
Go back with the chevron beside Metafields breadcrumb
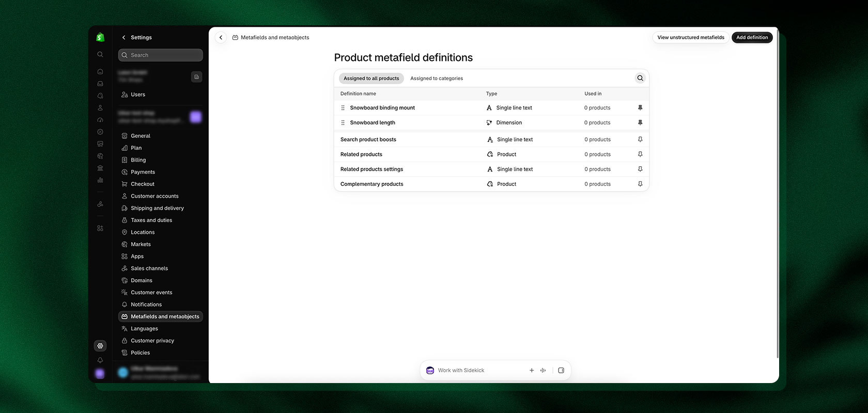(x=221, y=38)
